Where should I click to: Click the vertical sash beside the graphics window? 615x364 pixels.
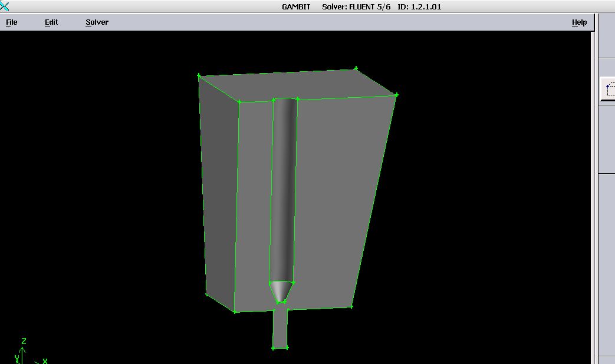593,194
